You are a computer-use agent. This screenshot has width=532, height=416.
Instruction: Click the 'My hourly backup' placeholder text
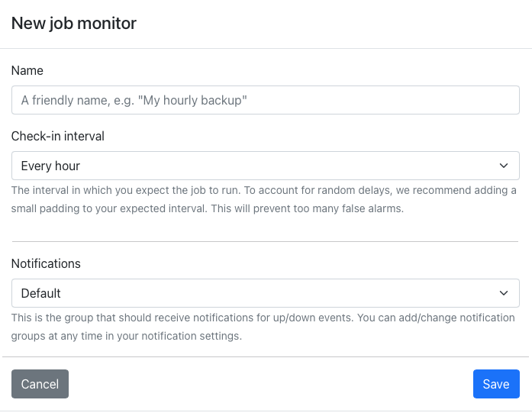[192, 101]
